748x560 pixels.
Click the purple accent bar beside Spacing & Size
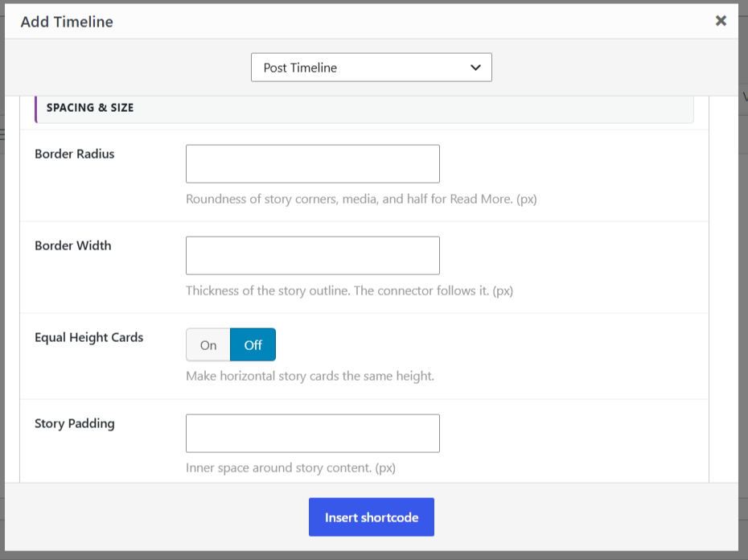point(35,109)
